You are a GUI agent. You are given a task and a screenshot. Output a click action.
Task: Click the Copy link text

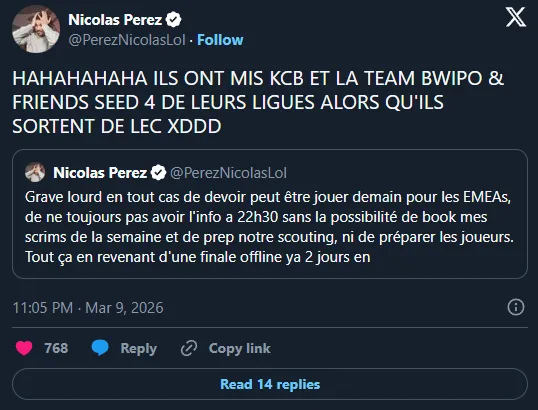pyautogui.click(x=239, y=348)
